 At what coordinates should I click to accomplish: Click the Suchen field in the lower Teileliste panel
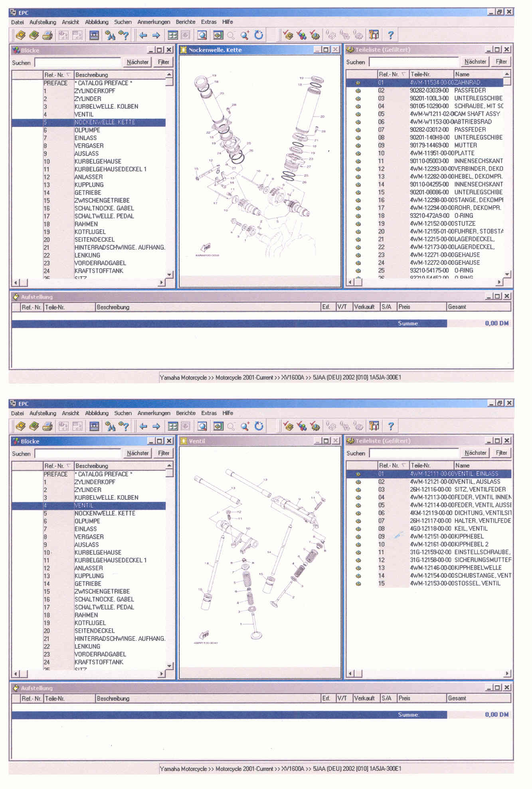(x=413, y=453)
